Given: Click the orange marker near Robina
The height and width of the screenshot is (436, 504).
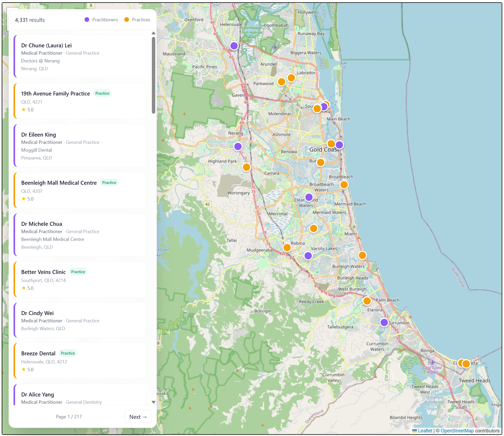Looking at the screenshot, I should pyautogui.click(x=287, y=247).
